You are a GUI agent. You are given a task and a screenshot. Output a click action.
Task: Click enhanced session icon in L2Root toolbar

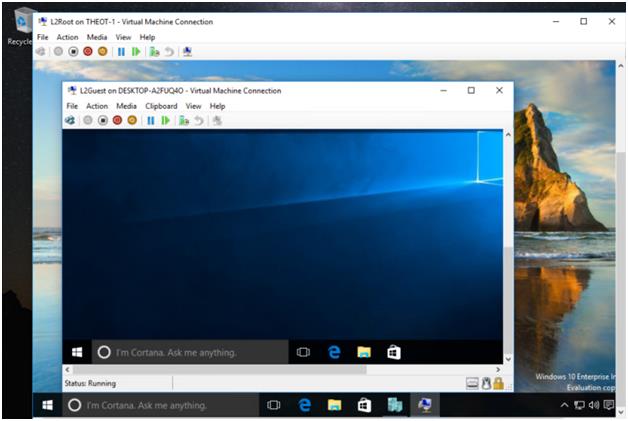point(187,51)
